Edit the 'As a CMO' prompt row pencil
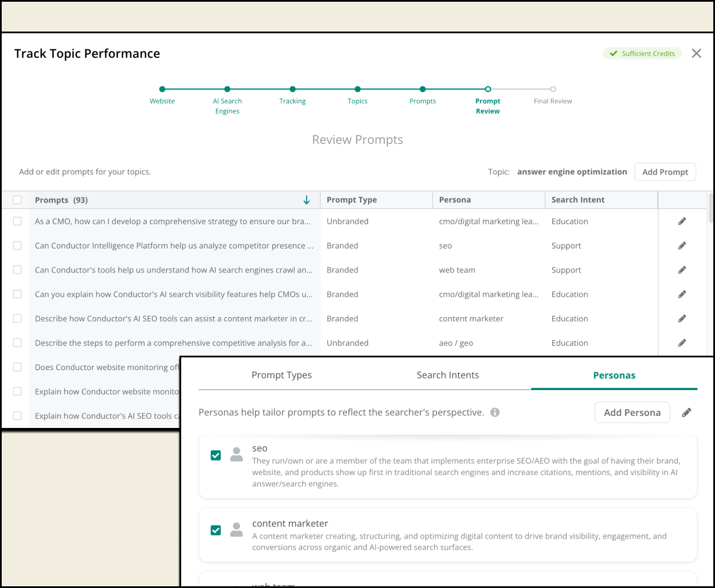 tap(682, 221)
